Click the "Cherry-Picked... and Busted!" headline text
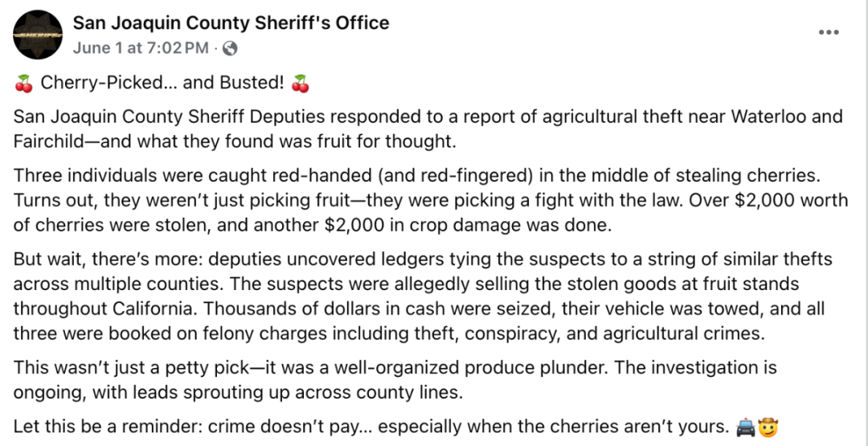868x446 pixels. 162,84
